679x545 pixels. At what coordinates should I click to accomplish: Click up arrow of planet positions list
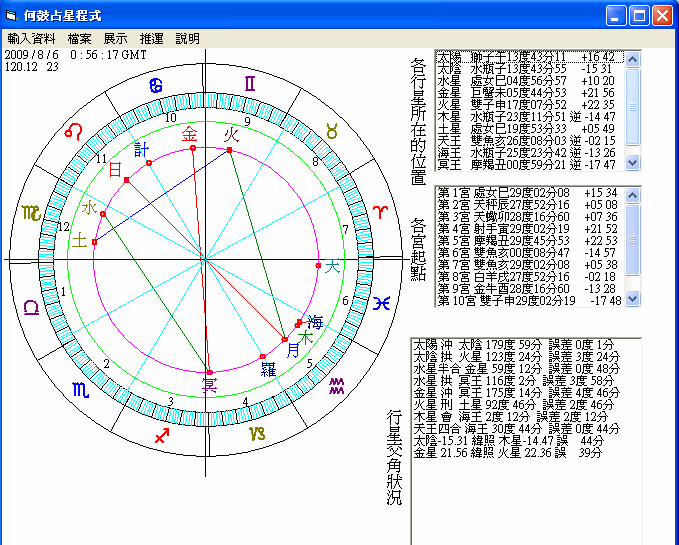[x=632, y=59]
